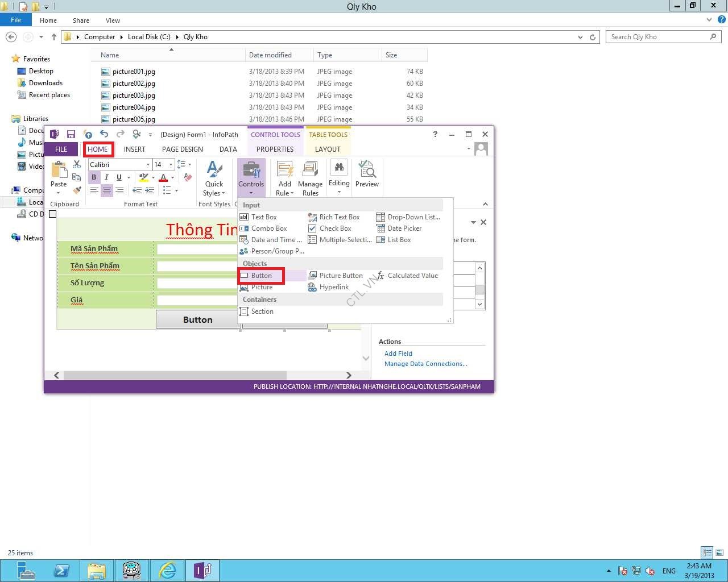This screenshot has width=728, height=582.
Task: Toggle Bold formatting in ribbon
Action: click(94, 177)
